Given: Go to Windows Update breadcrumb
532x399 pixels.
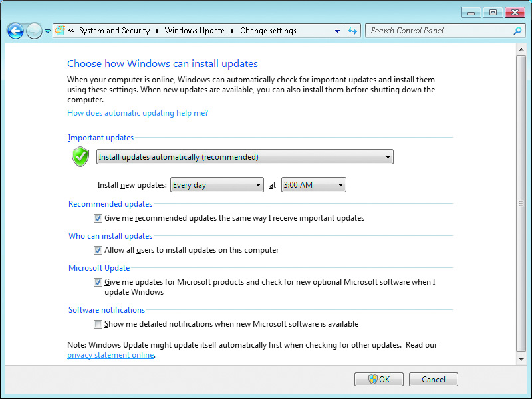Looking at the screenshot, I should click(194, 31).
